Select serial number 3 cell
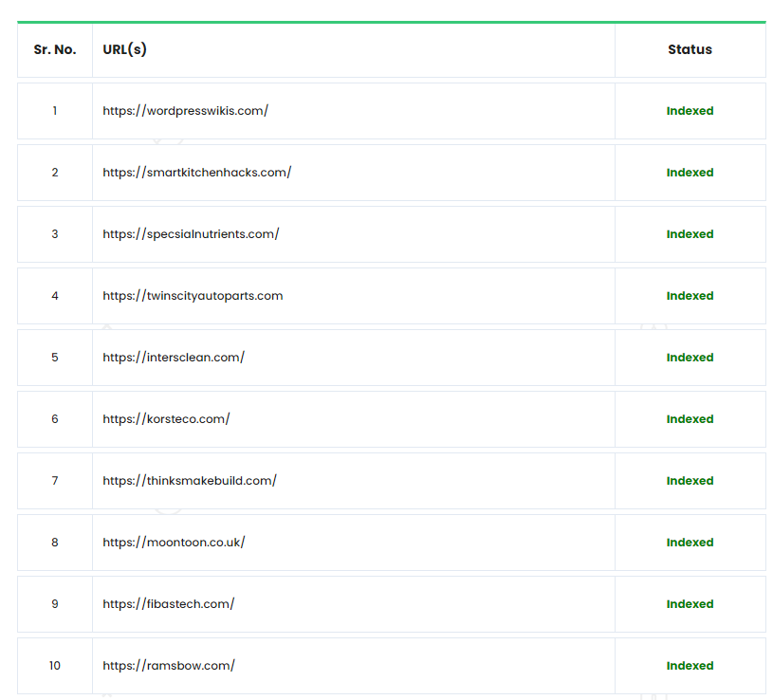 click(55, 234)
